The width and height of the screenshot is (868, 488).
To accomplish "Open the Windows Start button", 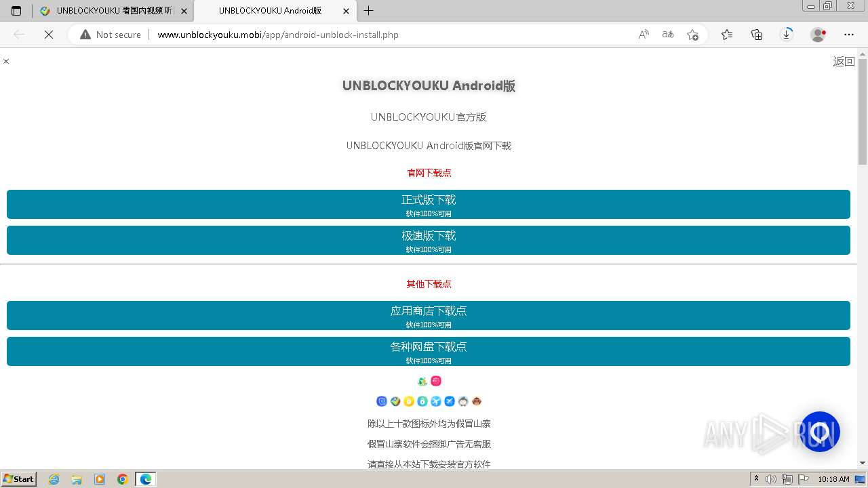I will [x=19, y=479].
